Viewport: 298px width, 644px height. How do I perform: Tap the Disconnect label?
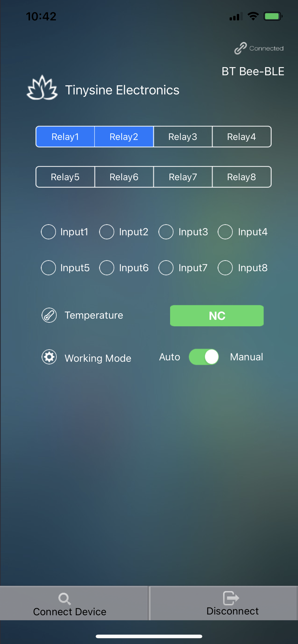[233, 611]
